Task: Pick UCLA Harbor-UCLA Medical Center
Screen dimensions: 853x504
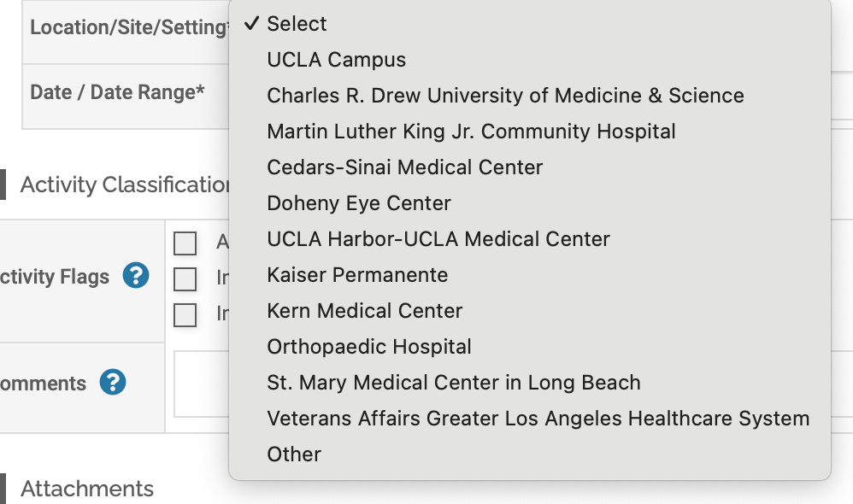Action: 438,239
